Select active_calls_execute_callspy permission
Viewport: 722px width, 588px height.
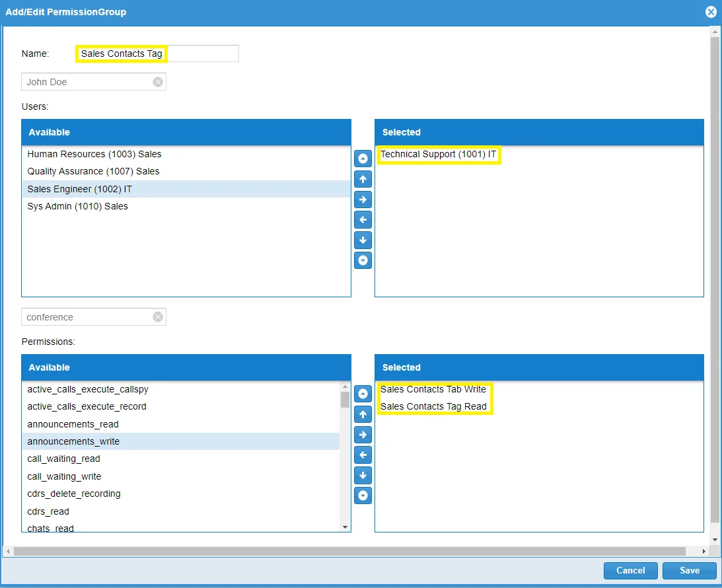180,390
